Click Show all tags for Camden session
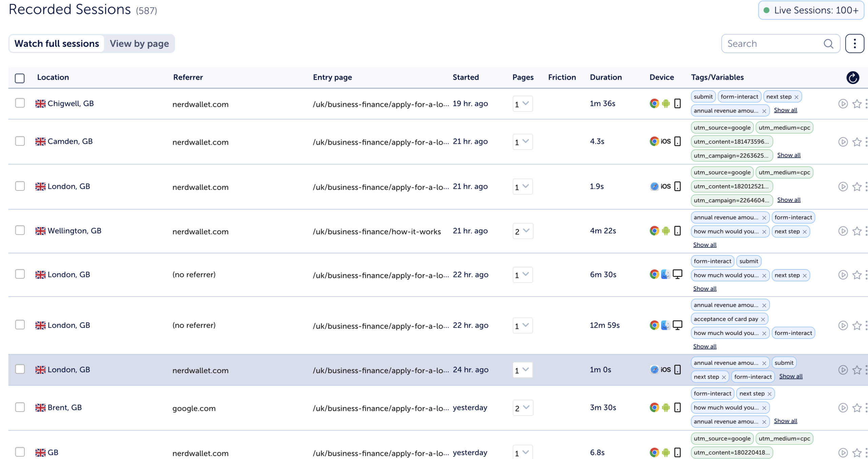The width and height of the screenshot is (868, 459). tap(788, 155)
